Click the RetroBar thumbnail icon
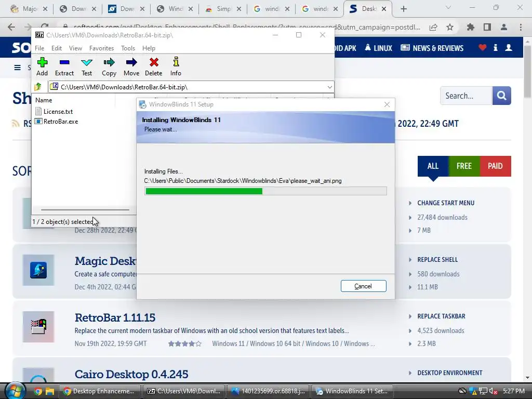Screen dimensions: 532x399 click(38, 327)
